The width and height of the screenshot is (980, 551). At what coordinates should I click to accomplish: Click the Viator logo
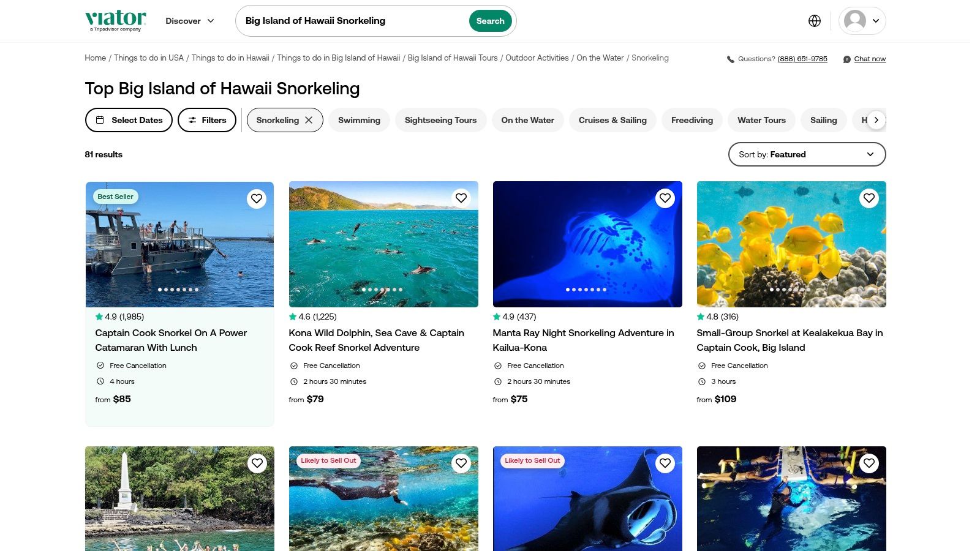pyautogui.click(x=116, y=20)
